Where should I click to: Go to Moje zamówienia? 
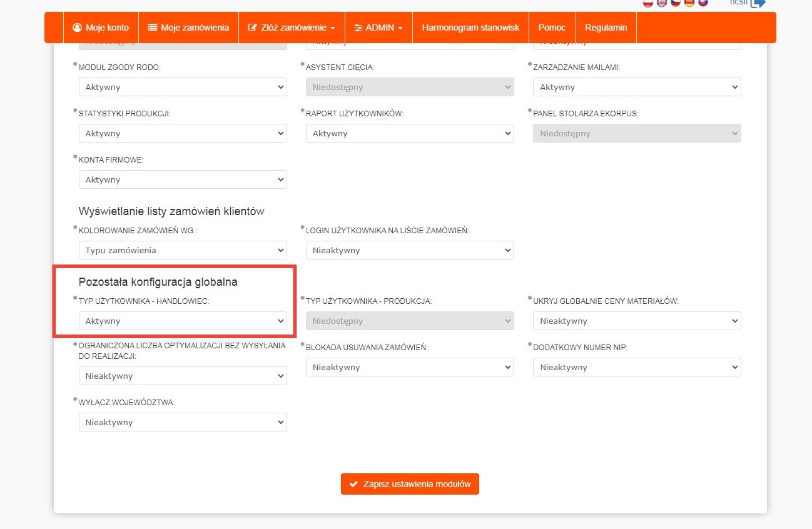[188, 28]
